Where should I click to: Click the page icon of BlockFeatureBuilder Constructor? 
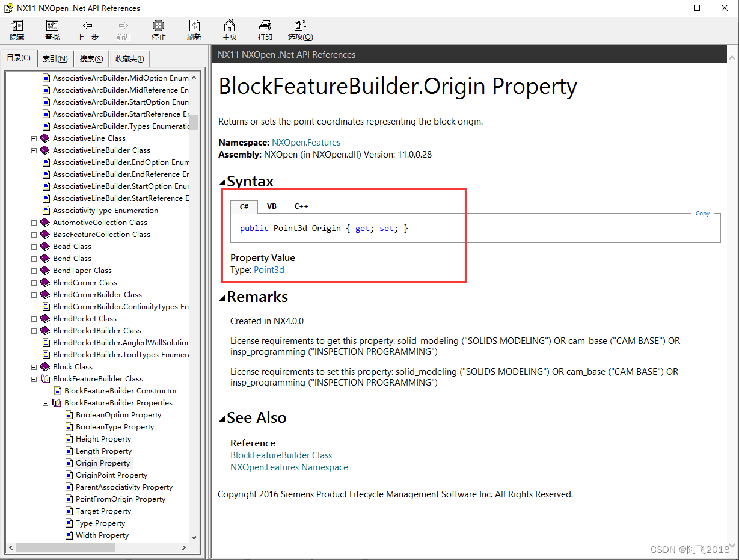[x=58, y=391]
